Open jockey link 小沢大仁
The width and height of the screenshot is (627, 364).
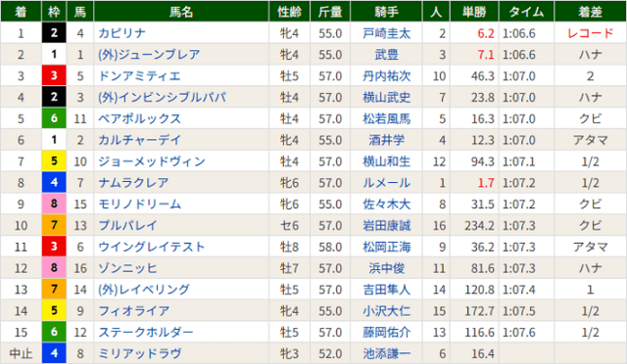386,311
